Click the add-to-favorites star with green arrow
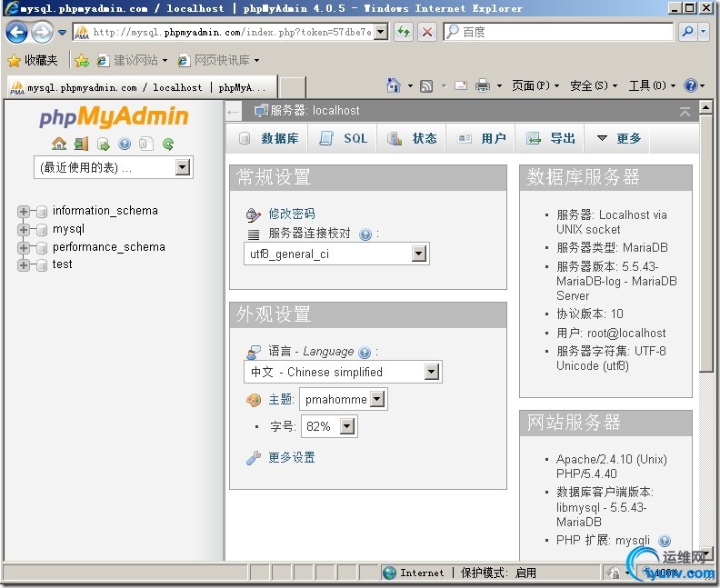The width and height of the screenshot is (720, 588). tap(82, 60)
